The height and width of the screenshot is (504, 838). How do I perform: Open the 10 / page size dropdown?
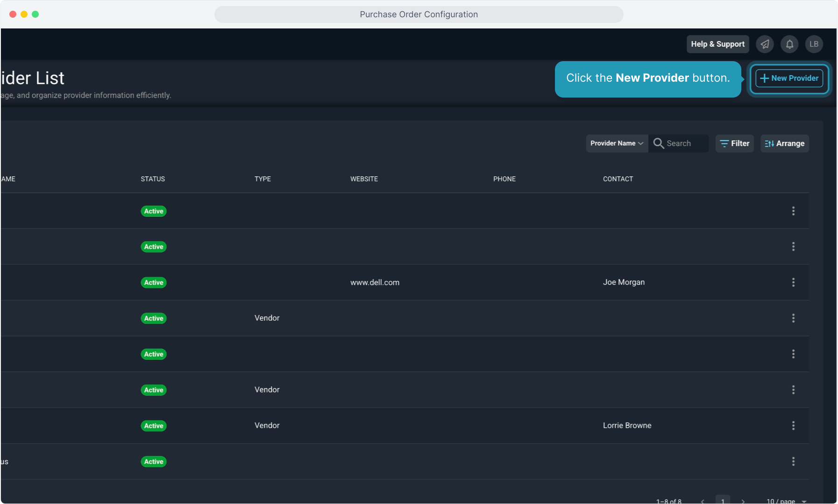tap(787, 501)
